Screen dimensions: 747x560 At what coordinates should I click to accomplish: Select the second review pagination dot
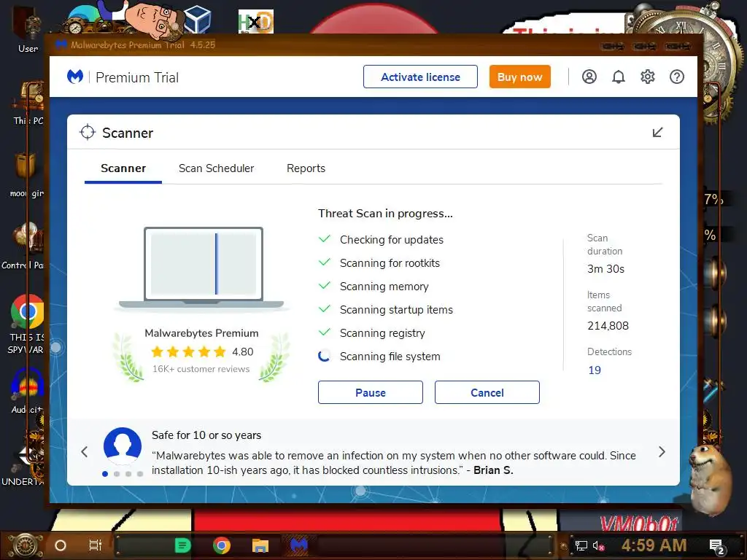click(x=117, y=474)
